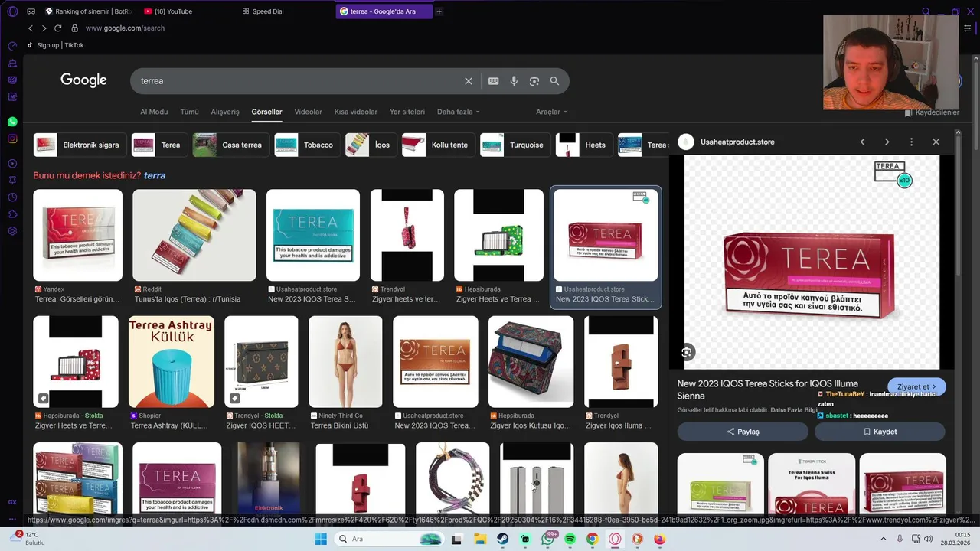The image size is (980, 551).
Task: Select the AI Modu search tab
Action: click(x=154, y=112)
